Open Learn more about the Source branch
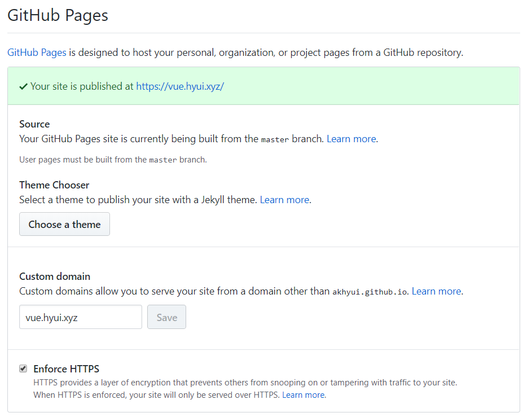532x417 pixels. click(x=351, y=138)
